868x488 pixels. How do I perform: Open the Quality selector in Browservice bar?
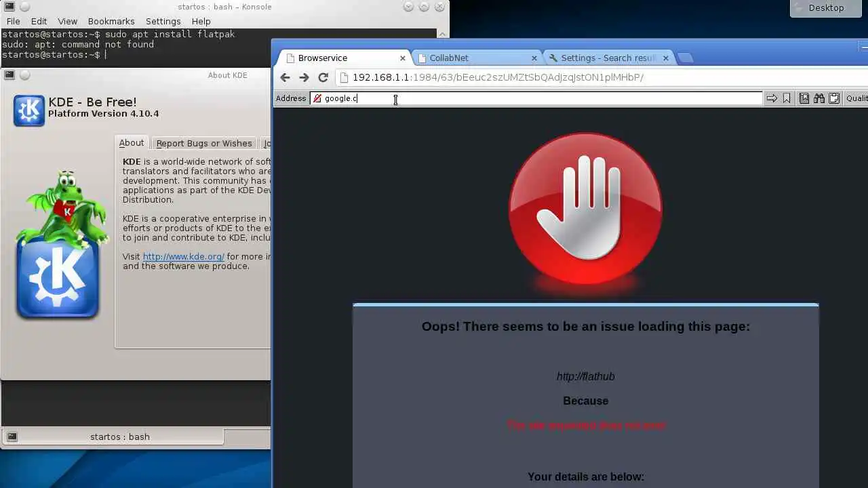click(856, 98)
